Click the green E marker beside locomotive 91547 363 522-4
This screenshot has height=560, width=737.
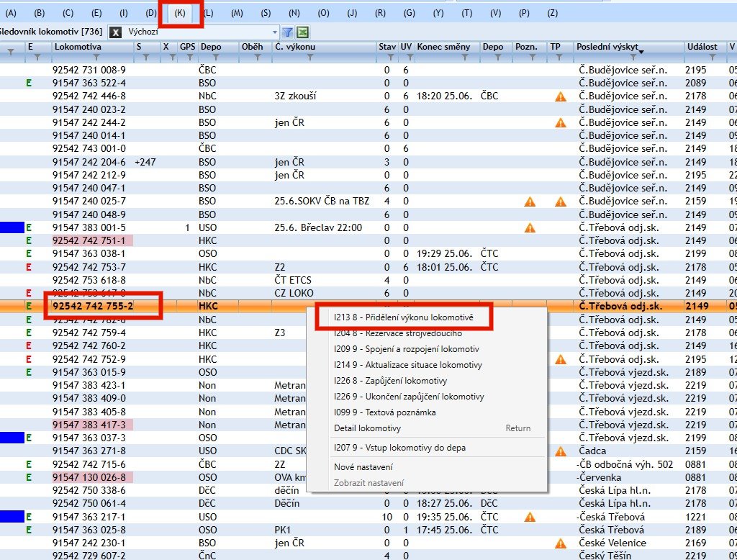tap(30, 83)
